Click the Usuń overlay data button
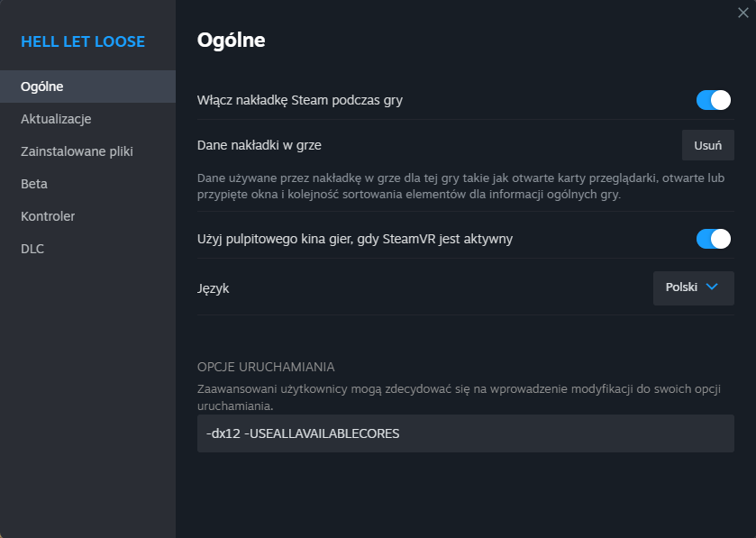The height and width of the screenshot is (538, 756). click(707, 145)
